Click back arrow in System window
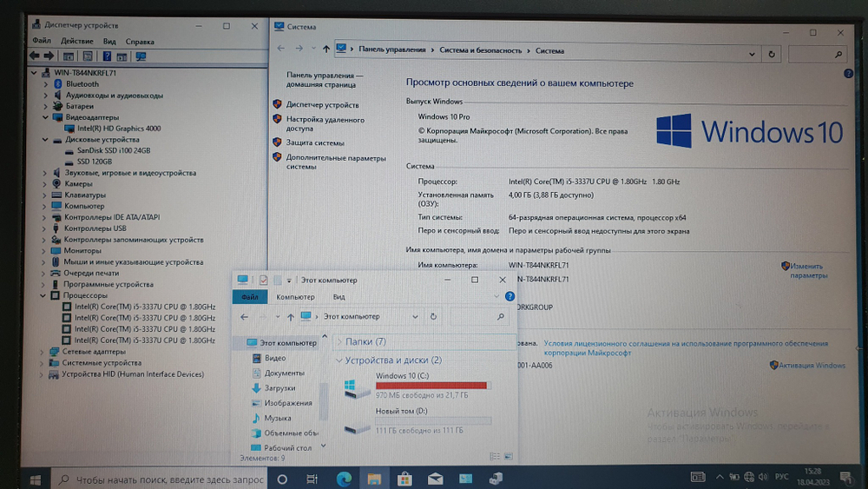 click(x=280, y=49)
